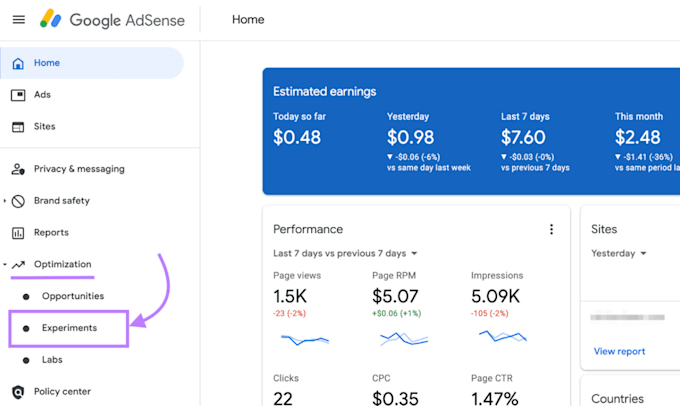The width and height of the screenshot is (680, 406).
Task: Click the Sites card title
Action: [x=604, y=229]
